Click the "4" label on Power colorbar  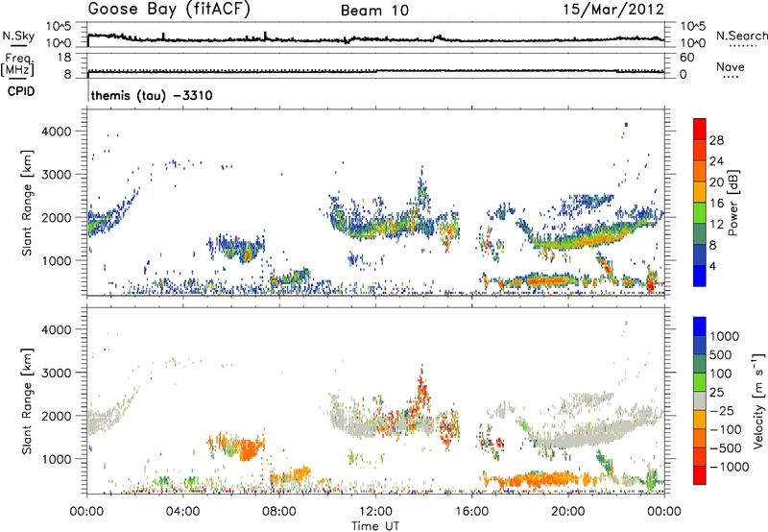pos(712,267)
